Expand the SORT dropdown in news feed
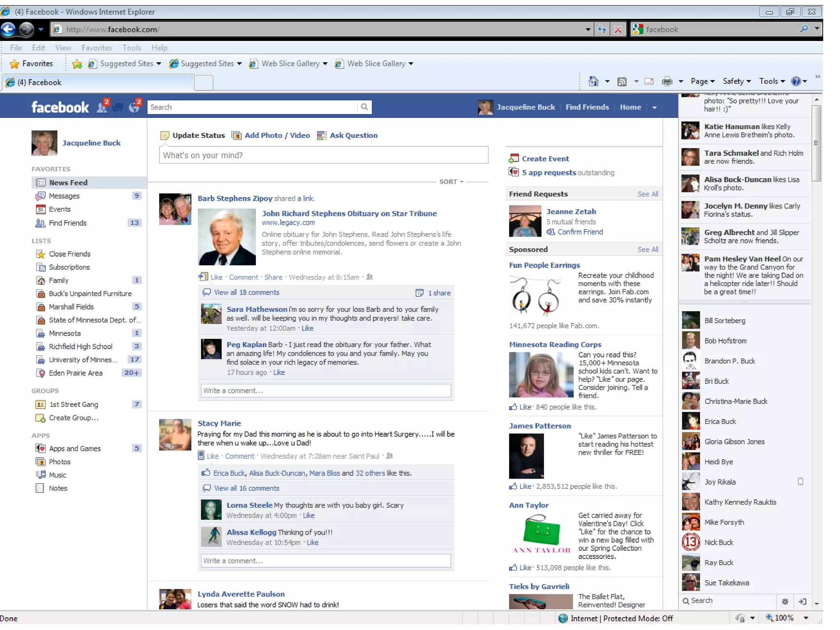Image resolution: width=840 pixels, height=630 pixels. (451, 182)
